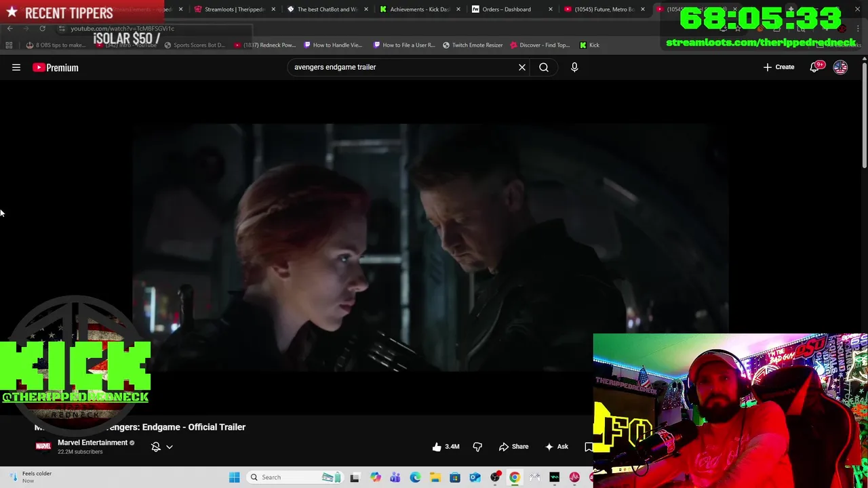Open the Windows Start menu
The image size is (868, 488).
pyautogui.click(x=234, y=477)
